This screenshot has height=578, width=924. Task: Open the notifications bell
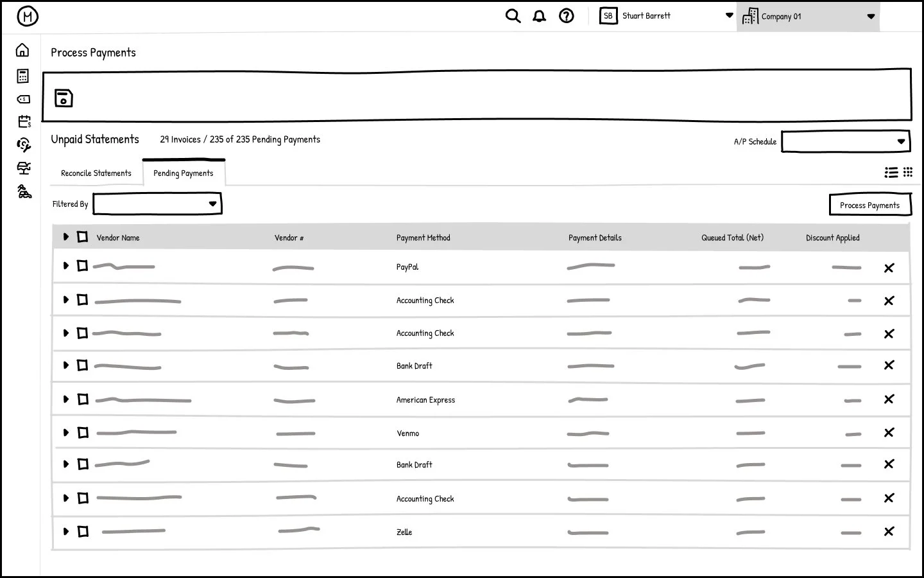pos(540,16)
